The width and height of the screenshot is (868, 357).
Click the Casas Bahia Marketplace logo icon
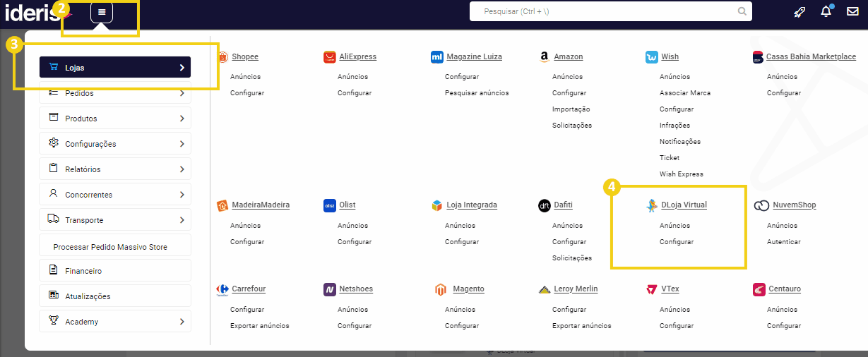pos(759,57)
